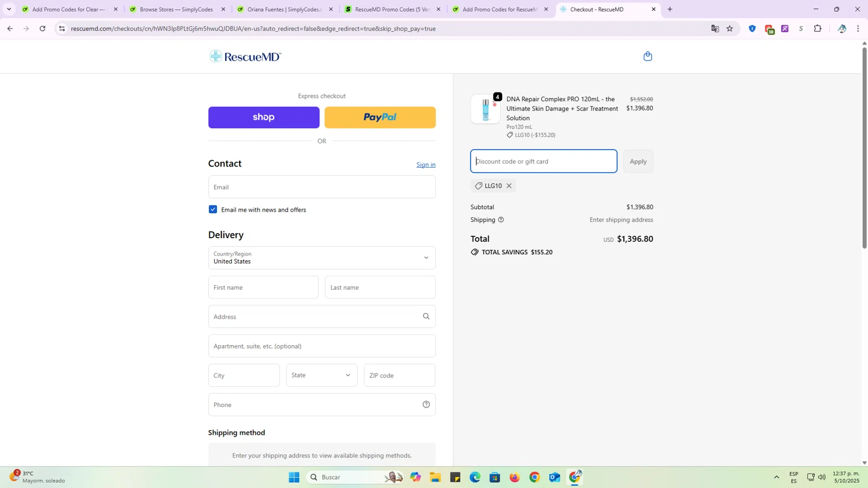Focus the Last name field
The height and width of the screenshot is (488, 868).
pos(380,287)
